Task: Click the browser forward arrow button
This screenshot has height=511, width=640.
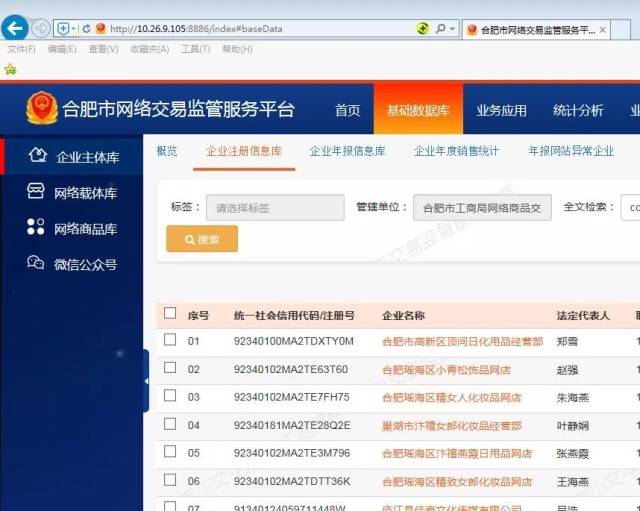Action: tap(41, 29)
